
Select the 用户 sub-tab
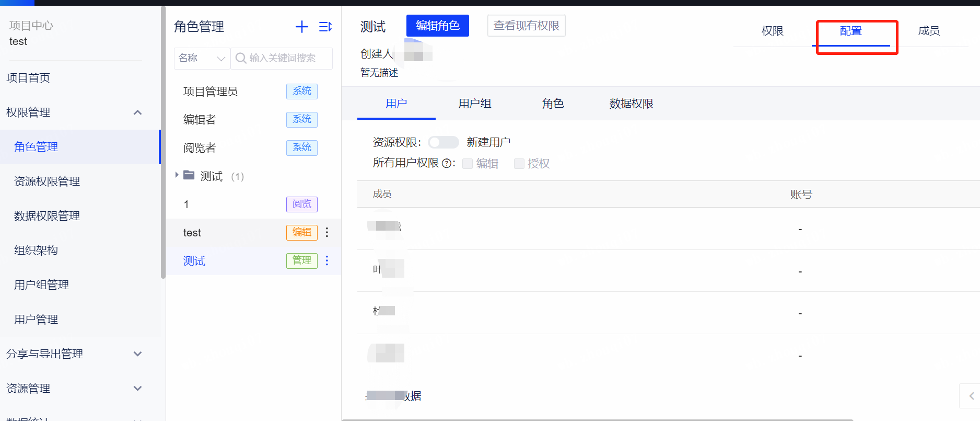pos(396,104)
